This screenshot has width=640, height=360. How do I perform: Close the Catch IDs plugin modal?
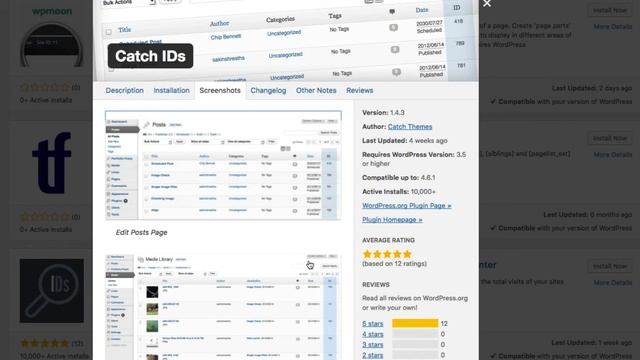(487, 4)
